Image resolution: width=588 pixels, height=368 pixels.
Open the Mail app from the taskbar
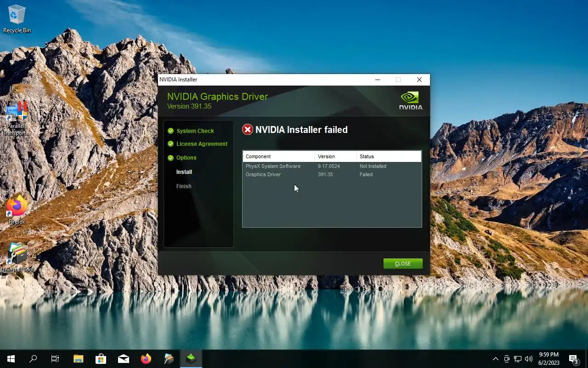[x=123, y=359]
